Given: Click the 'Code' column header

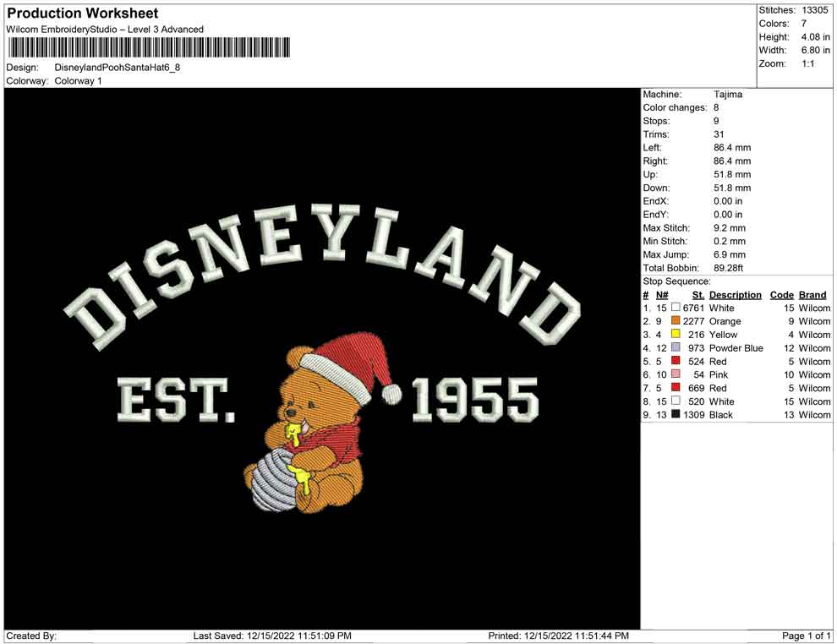Looking at the screenshot, I should [781, 295].
